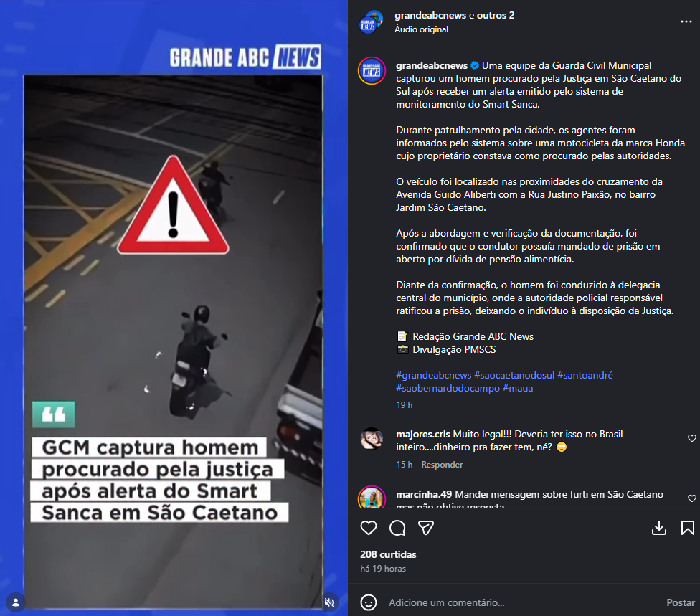700x616 pixels.
Task: Unmute the video sound
Action: [x=329, y=602]
